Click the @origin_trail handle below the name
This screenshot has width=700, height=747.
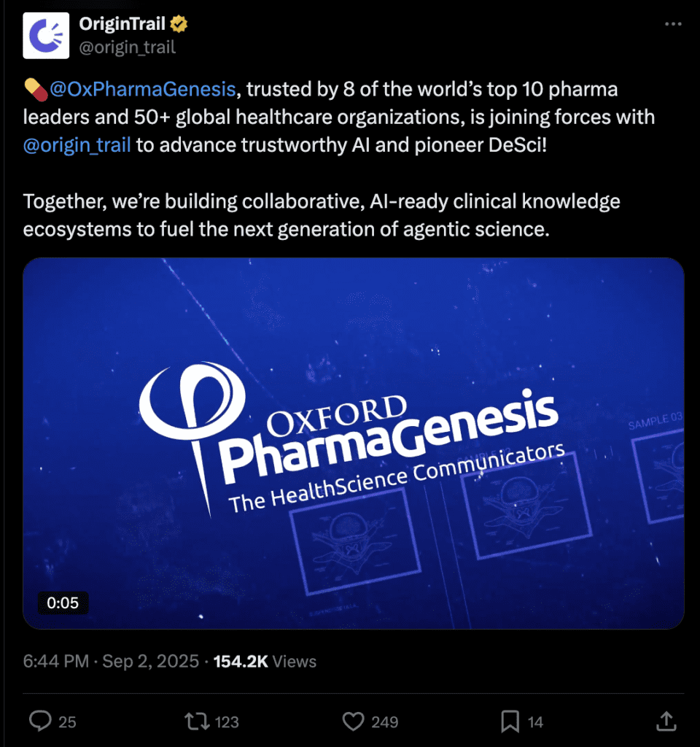tap(127, 47)
